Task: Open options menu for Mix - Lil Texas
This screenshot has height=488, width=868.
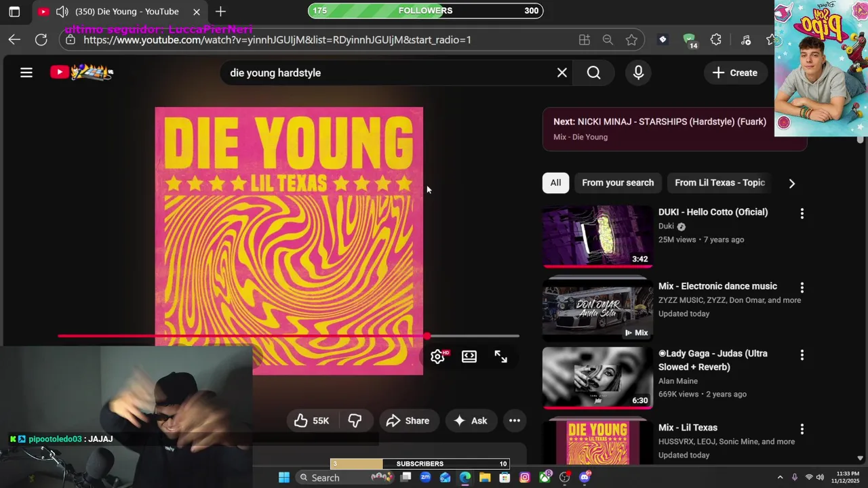Action: pos(802,429)
